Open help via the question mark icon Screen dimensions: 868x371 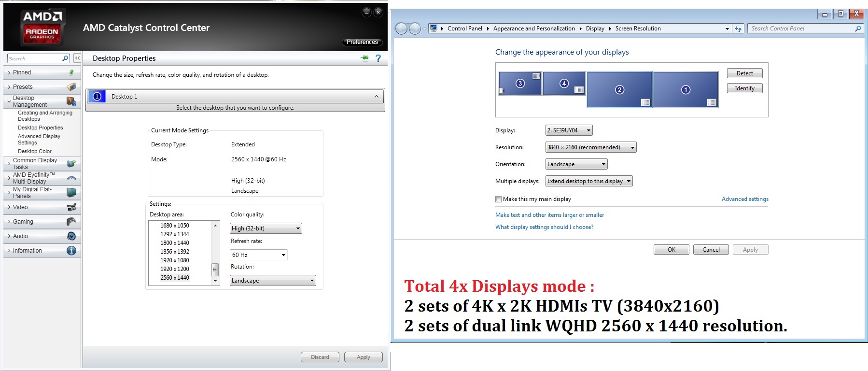click(x=378, y=58)
